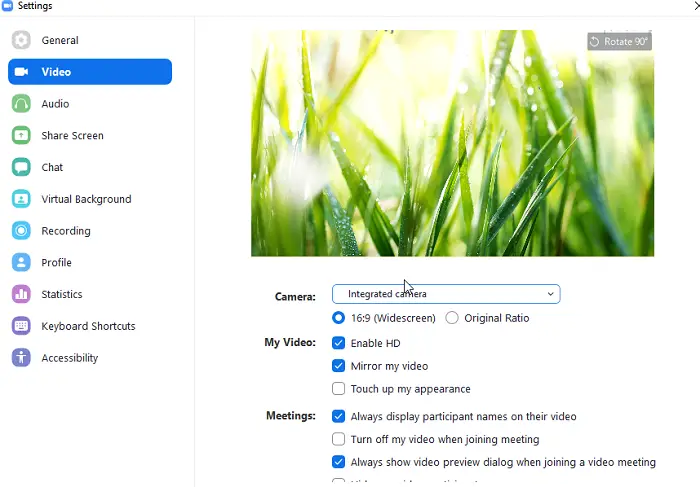700x487 pixels.
Task: Disable the Enable HD checkbox
Action: coord(338,343)
